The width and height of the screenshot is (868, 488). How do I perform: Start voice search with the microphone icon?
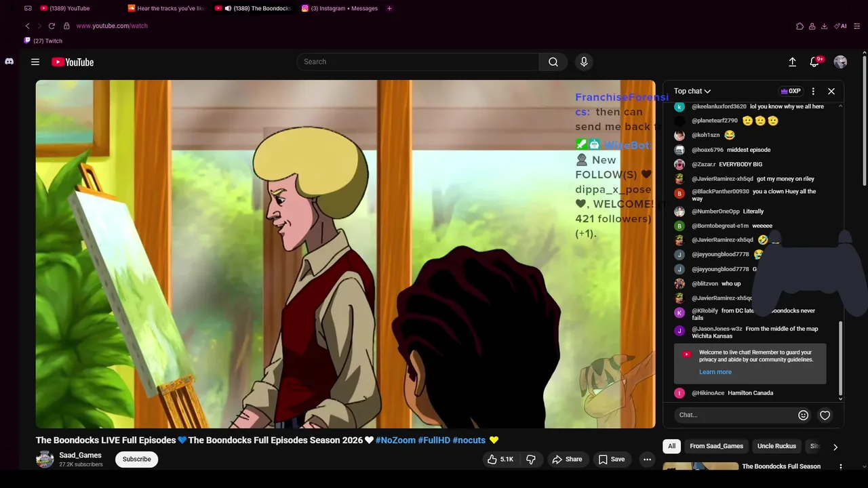(x=584, y=62)
